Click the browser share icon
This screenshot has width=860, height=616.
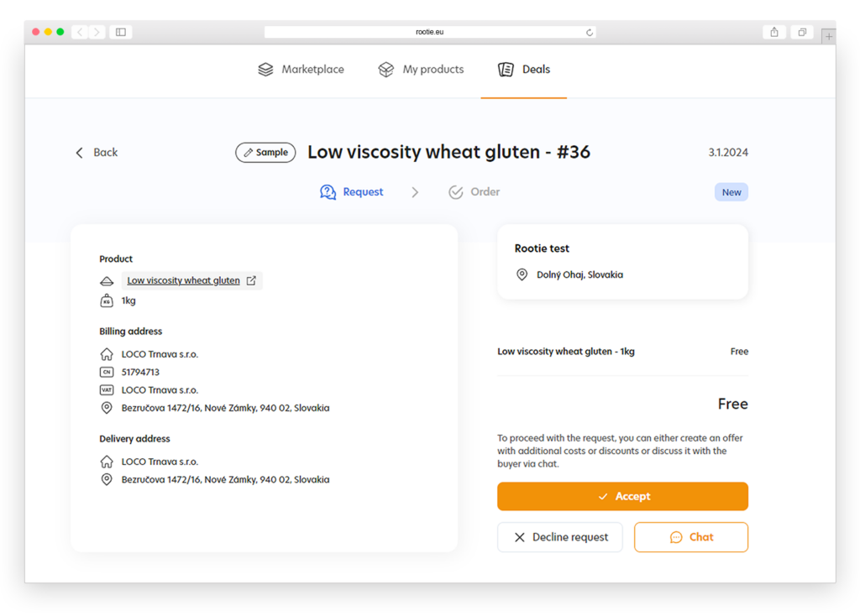pos(774,33)
